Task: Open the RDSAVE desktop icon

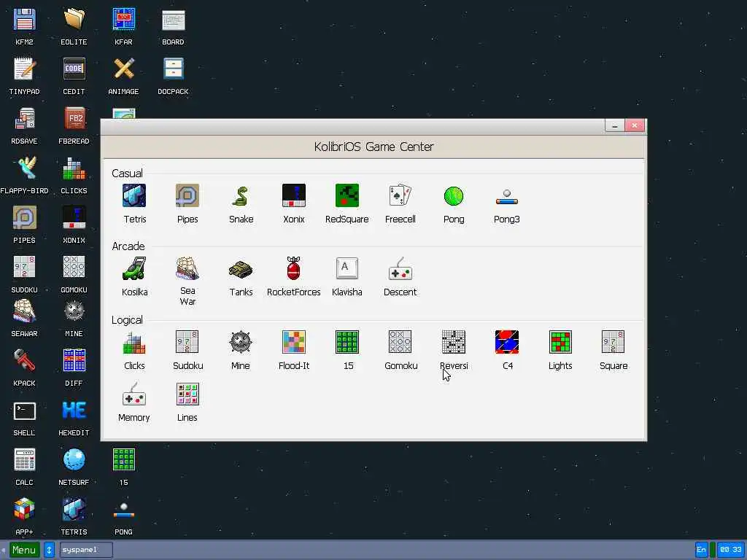Action: [x=24, y=119]
